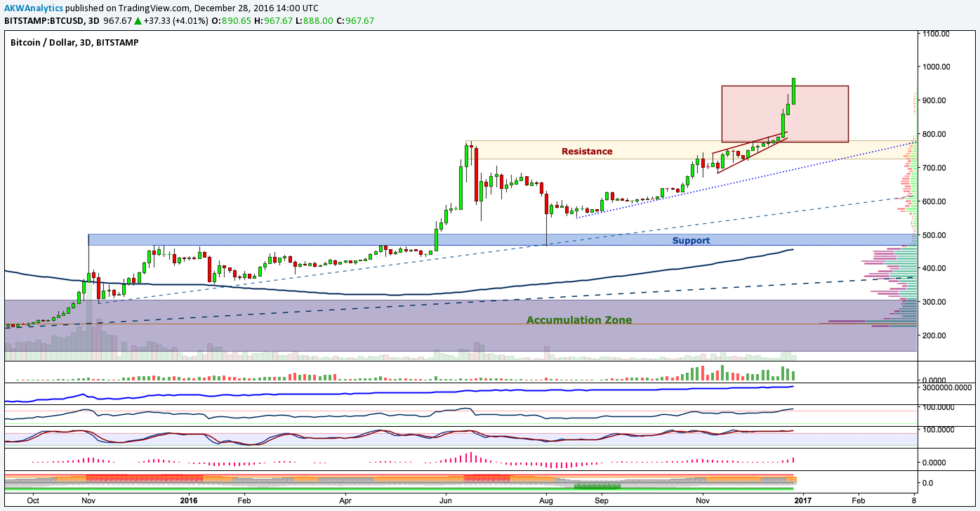This screenshot has width=980, height=511.
Task: Click the Oct label on the time axis
Action: click(x=32, y=501)
